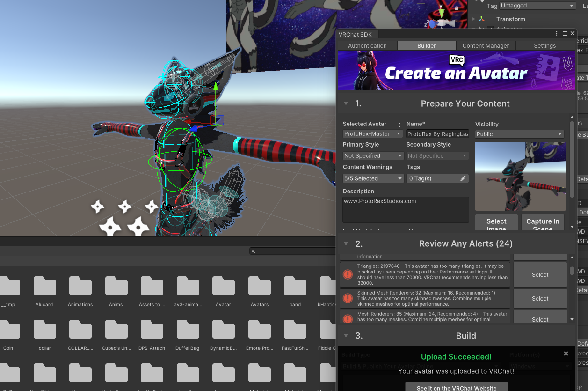588x391 pixels.
Task: Click the avatar thumbnail preview image
Action: (520, 177)
